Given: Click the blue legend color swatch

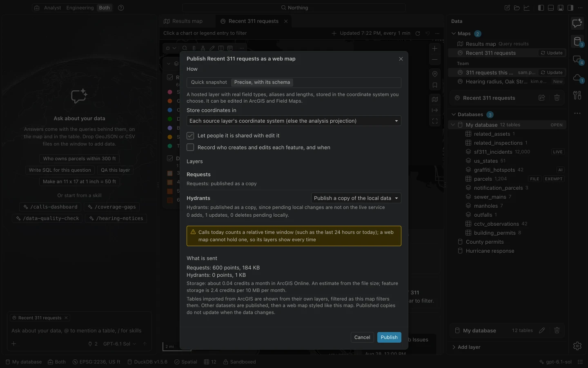Looking at the screenshot, I should [170, 110].
